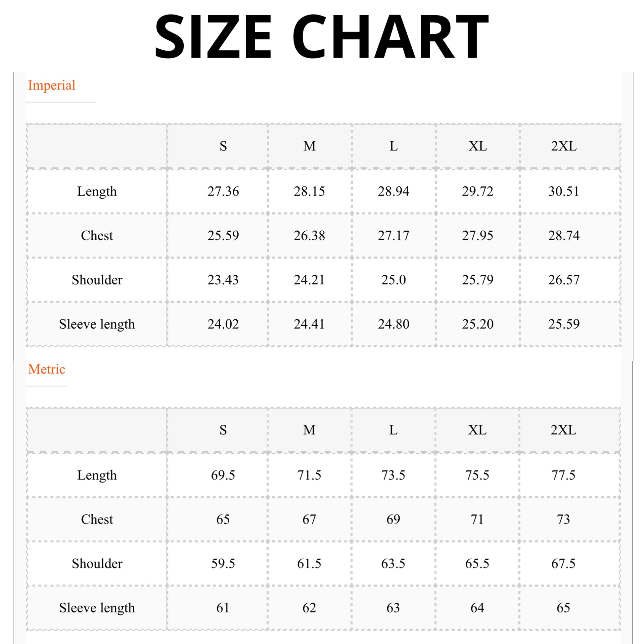Click the Imperial Length value 27.36
644x644 pixels.
223,191
